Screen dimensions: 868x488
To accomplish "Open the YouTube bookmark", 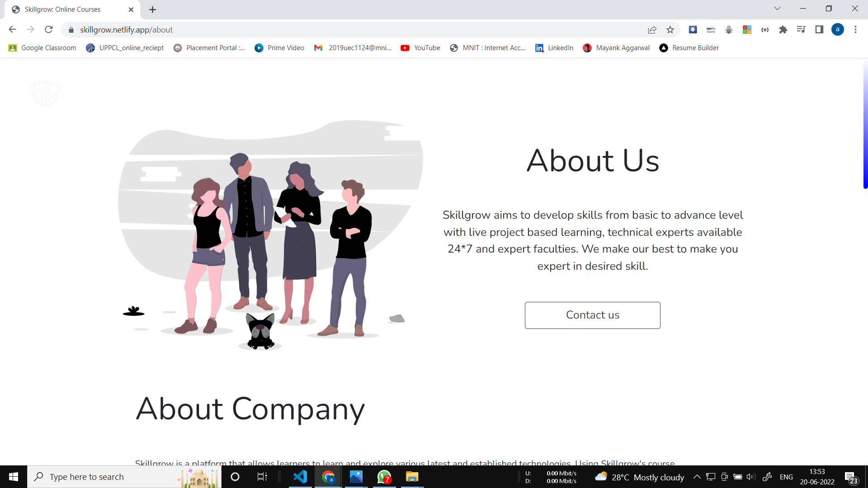I will 420,48.
